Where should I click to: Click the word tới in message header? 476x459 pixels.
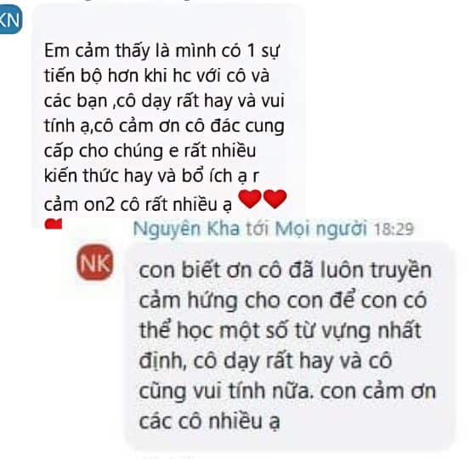pos(258,229)
